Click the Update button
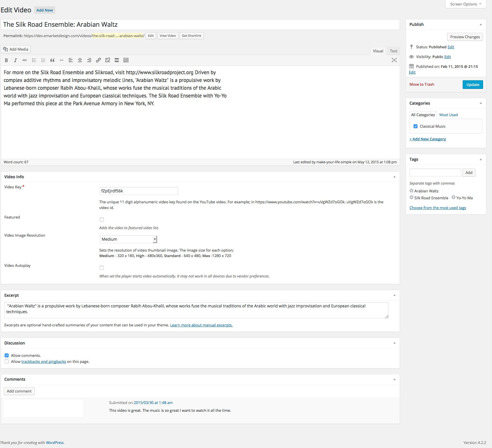 [x=472, y=84]
